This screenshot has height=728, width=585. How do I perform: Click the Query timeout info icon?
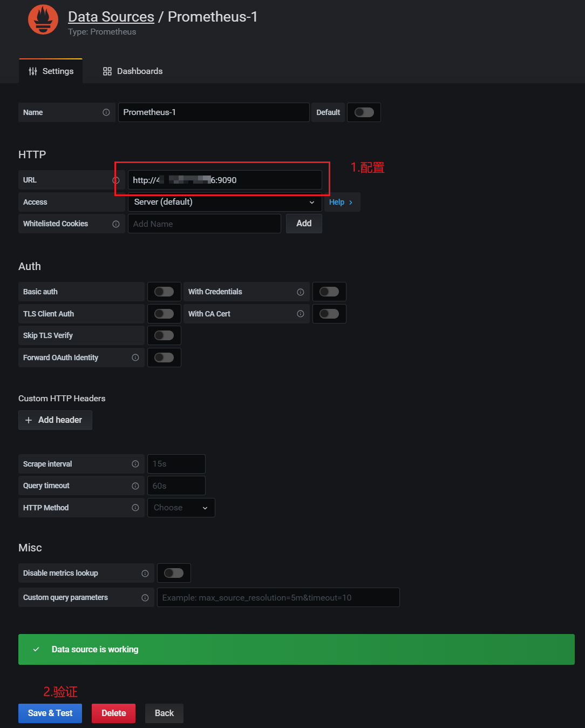(x=135, y=486)
